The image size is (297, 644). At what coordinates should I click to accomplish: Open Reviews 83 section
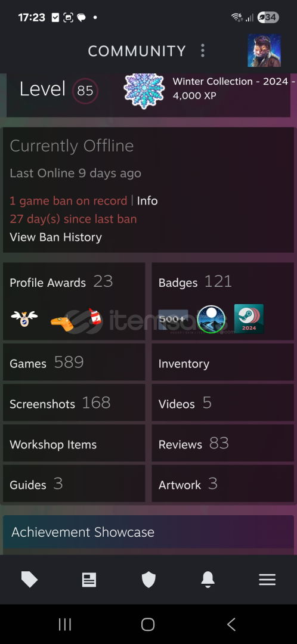[223, 443]
